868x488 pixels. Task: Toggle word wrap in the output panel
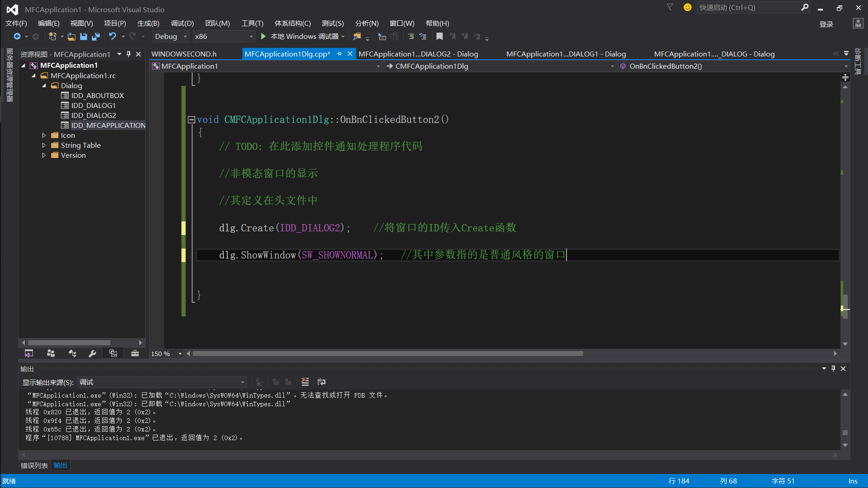tap(321, 382)
